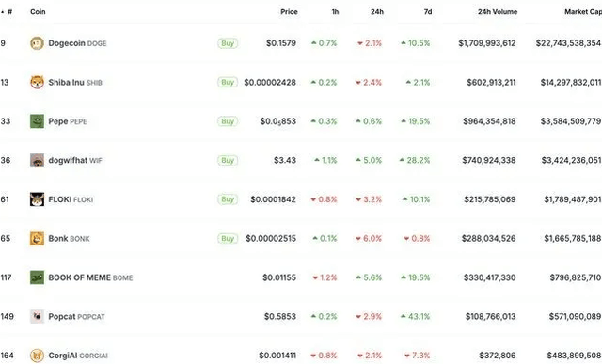602x364 pixels.
Task: Select the dogwifhat coin icon
Action: (37, 160)
